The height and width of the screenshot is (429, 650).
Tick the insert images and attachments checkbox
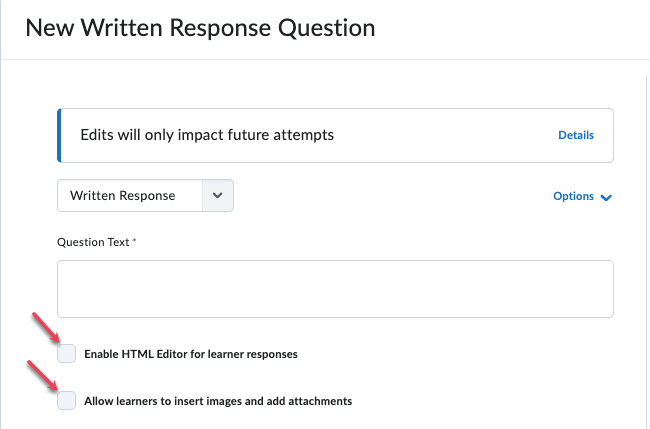pyautogui.click(x=66, y=400)
